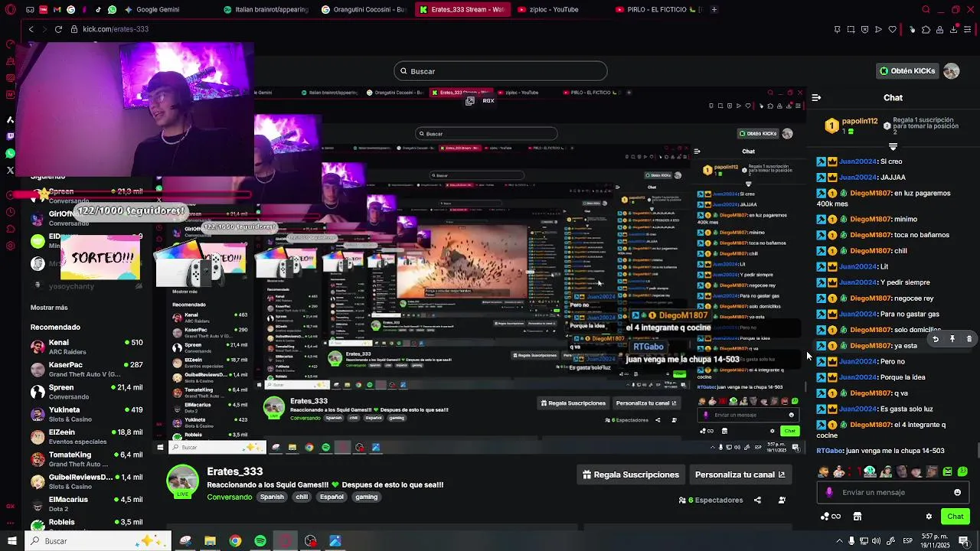Open Kenai recommended channel
The width and height of the screenshot is (980, 551).
pyautogui.click(x=86, y=347)
